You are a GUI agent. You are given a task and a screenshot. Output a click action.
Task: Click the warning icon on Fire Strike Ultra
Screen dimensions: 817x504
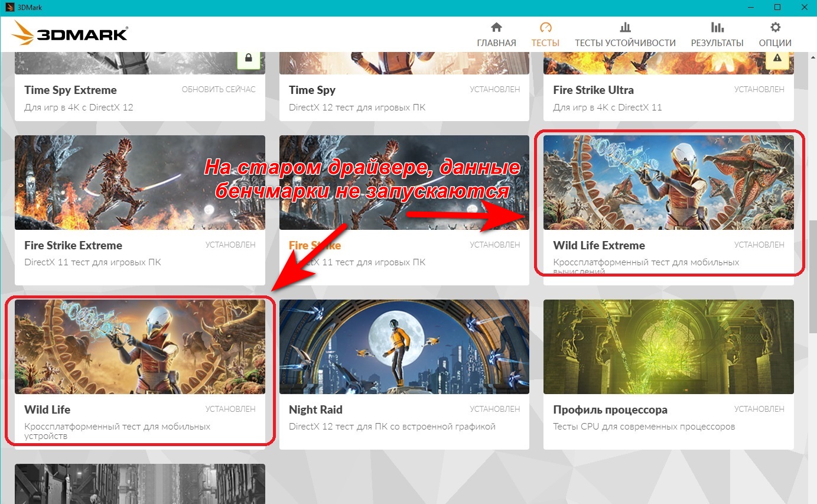point(777,58)
